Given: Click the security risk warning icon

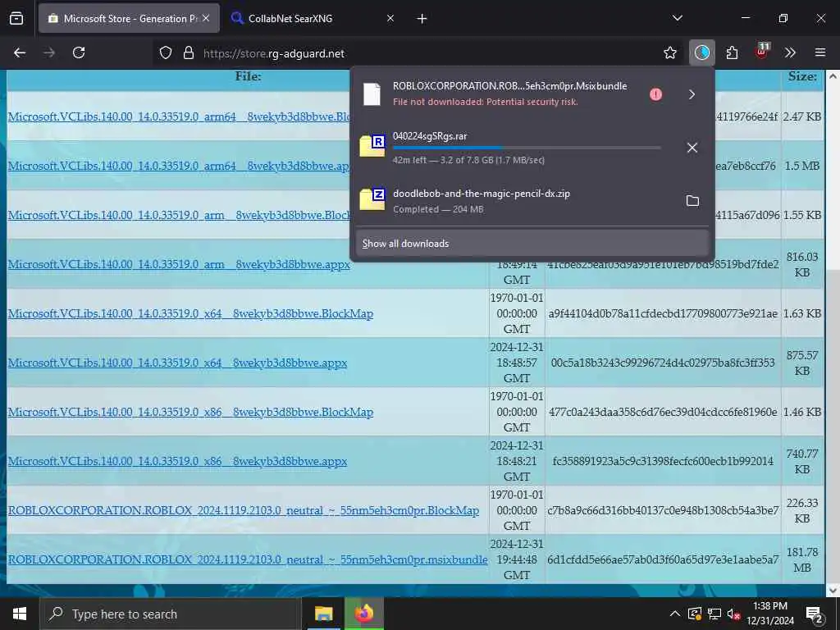Looking at the screenshot, I should (x=655, y=94).
